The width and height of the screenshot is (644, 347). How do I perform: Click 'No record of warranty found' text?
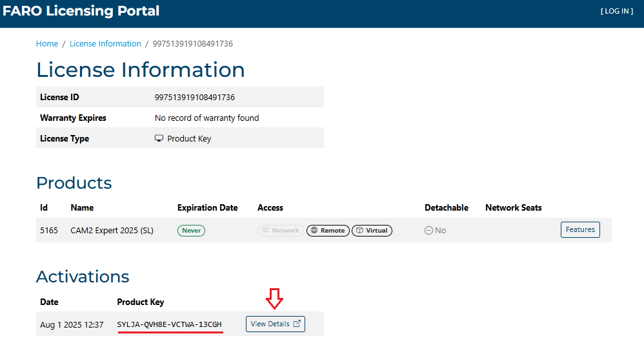[x=206, y=118]
